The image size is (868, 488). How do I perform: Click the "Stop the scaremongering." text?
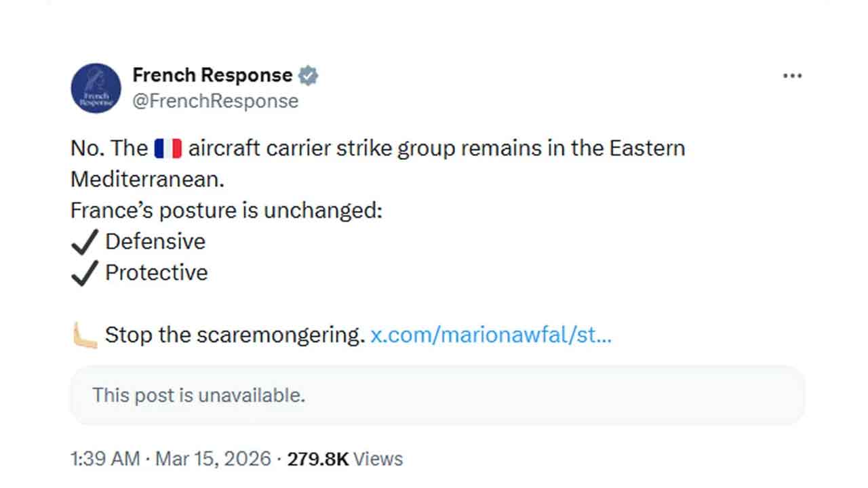point(235,335)
